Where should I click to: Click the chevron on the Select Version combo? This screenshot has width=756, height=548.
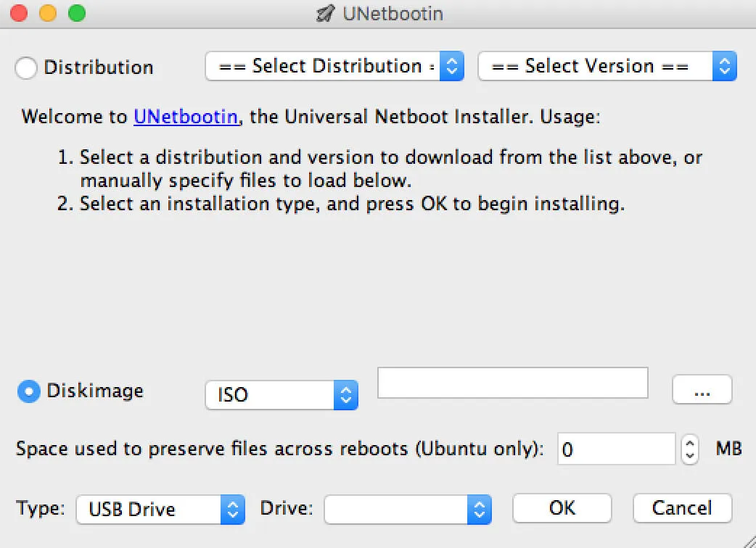coord(724,66)
